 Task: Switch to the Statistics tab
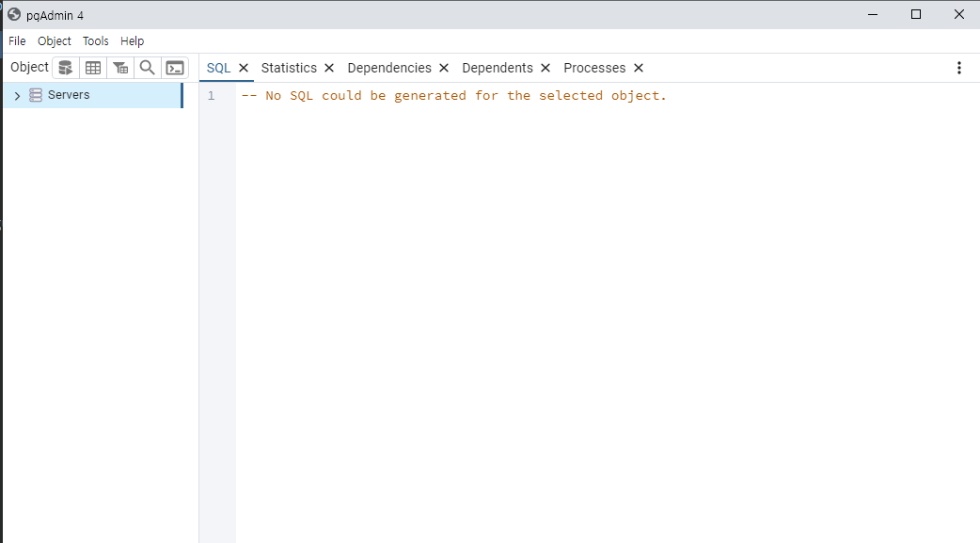click(289, 68)
